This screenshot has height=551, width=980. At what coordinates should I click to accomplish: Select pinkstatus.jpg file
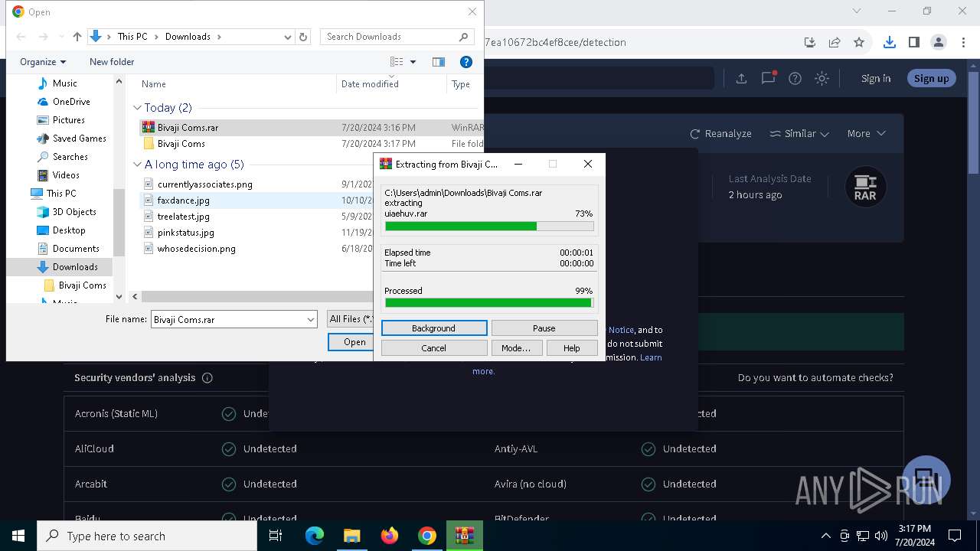click(x=185, y=233)
